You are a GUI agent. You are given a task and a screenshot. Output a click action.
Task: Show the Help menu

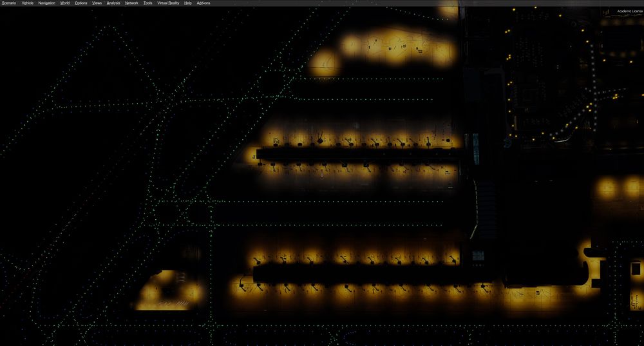[188, 3]
